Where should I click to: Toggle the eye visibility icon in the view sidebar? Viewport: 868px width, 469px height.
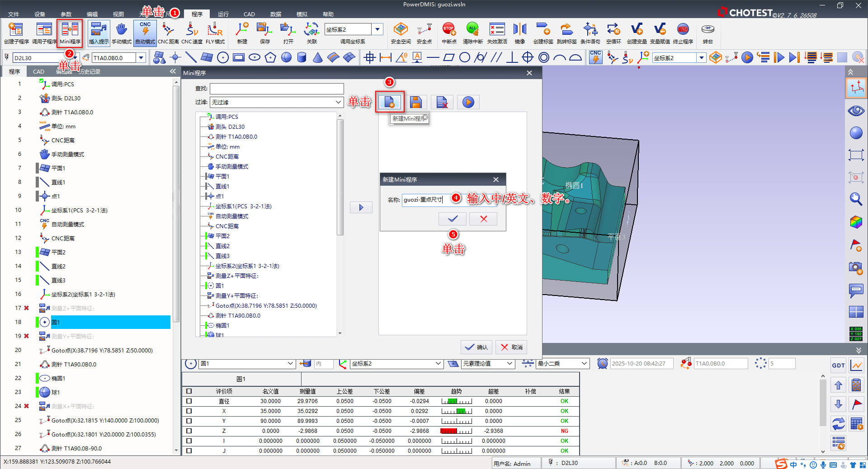856,111
